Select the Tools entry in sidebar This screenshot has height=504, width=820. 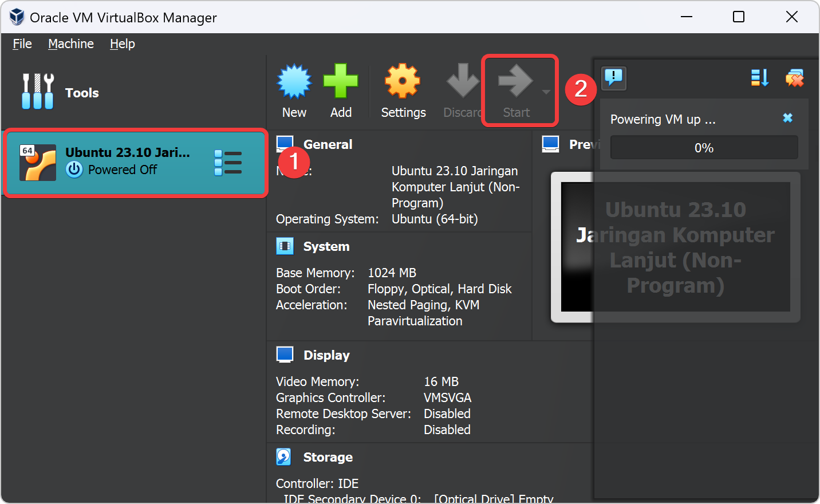pos(134,92)
